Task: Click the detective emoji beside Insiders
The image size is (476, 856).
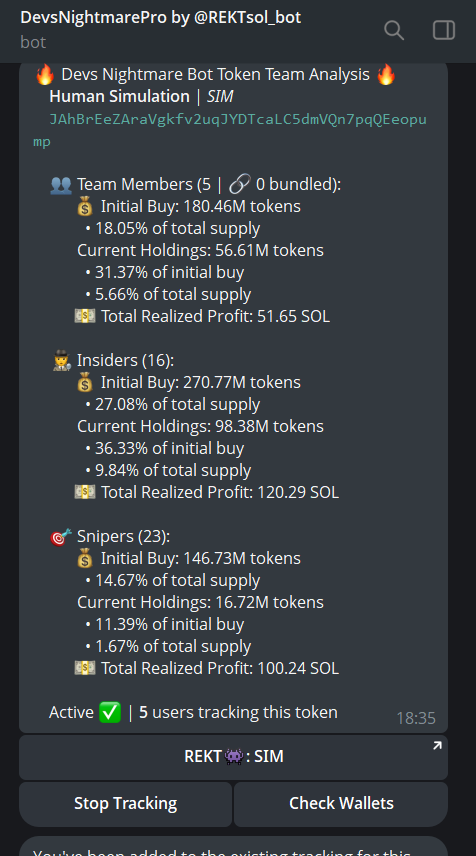Action: (x=62, y=360)
